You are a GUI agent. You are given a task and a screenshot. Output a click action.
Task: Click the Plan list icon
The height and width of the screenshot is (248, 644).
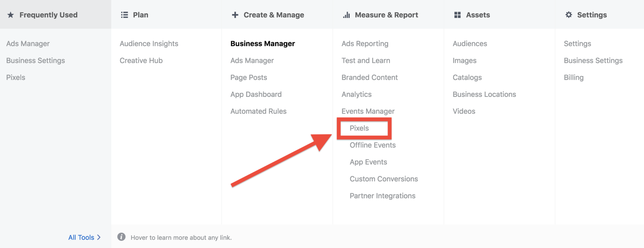125,15
